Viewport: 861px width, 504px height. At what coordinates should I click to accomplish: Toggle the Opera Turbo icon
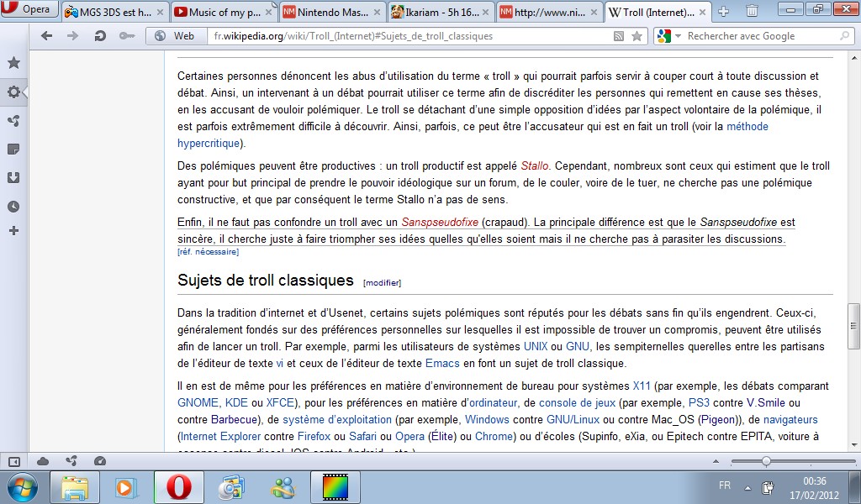pos(100,462)
